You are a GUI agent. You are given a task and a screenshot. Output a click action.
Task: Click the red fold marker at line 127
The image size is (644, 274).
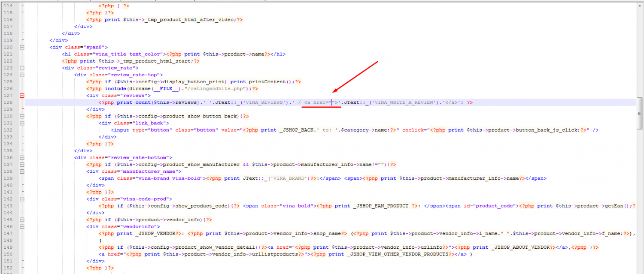22,96
